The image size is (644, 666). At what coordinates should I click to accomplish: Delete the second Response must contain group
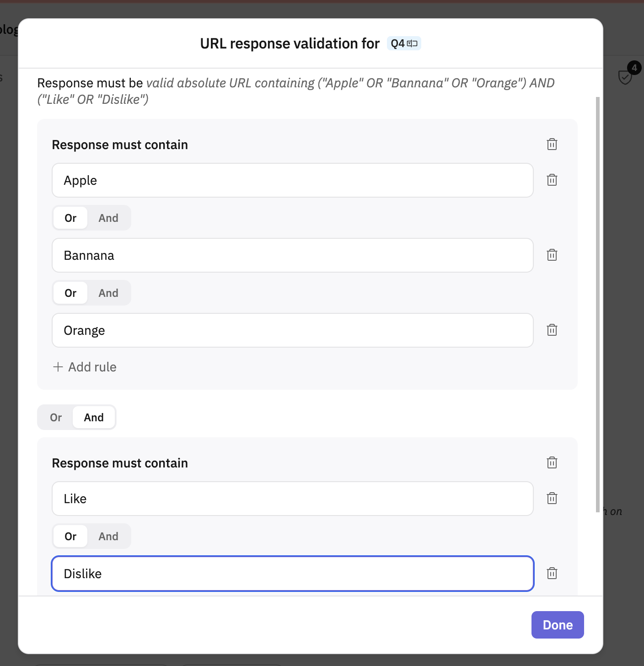tap(552, 462)
